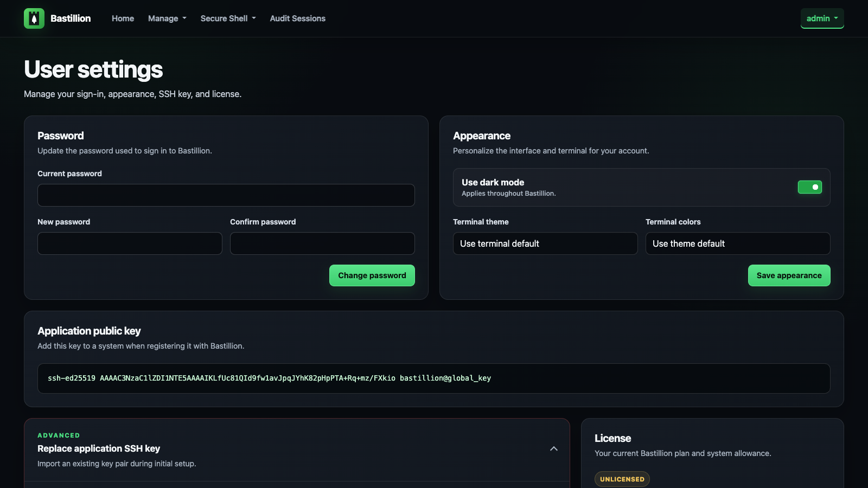The height and width of the screenshot is (488, 868).
Task: Click the User settings heading
Action: [x=93, y=69]
